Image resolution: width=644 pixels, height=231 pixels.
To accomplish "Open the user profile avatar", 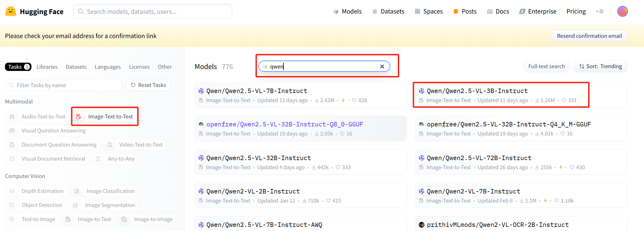I will tap(622, 11).
